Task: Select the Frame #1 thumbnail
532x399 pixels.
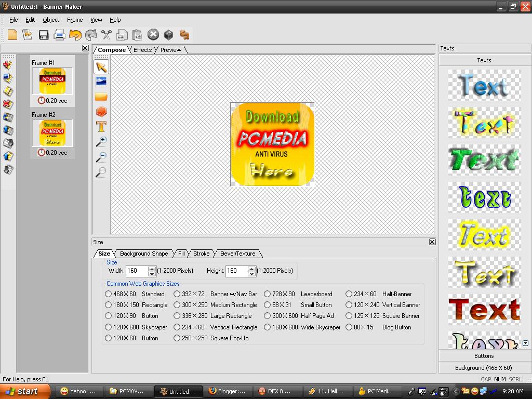Action: (x=52, y=81)
